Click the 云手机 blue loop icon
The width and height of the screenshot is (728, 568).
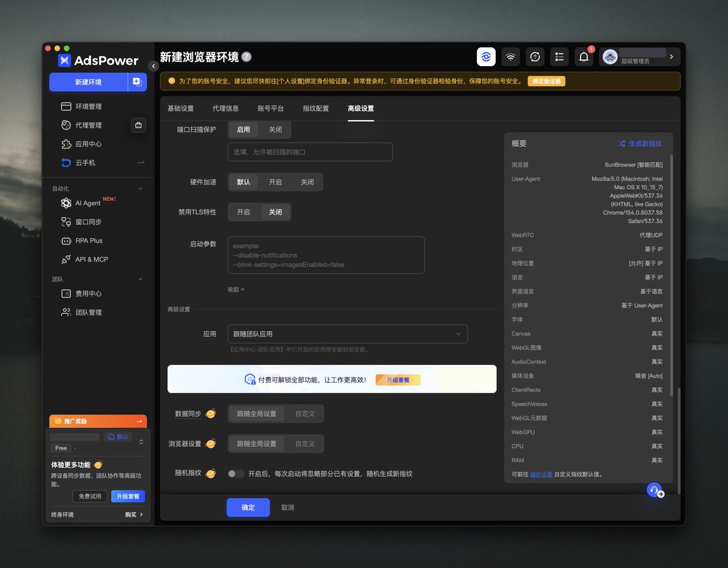(66, 162)
